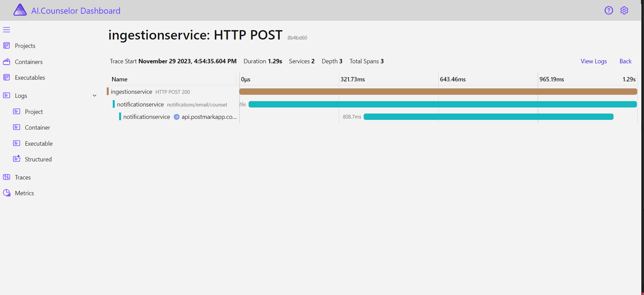The image size is (644, 295).
Task: Click the Depth 3 text
Action: [332, 61]
